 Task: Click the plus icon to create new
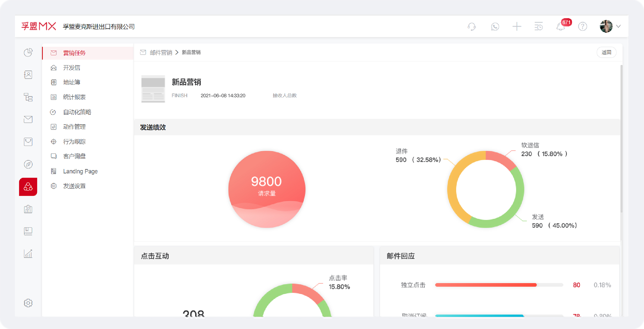point(517,26)
